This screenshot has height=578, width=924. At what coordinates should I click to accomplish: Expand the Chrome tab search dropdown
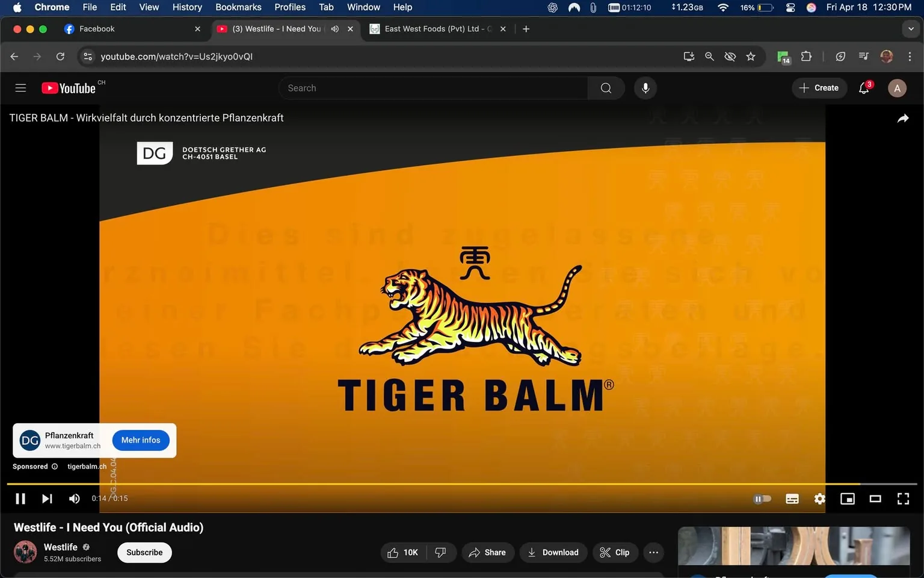coord(910,28)
